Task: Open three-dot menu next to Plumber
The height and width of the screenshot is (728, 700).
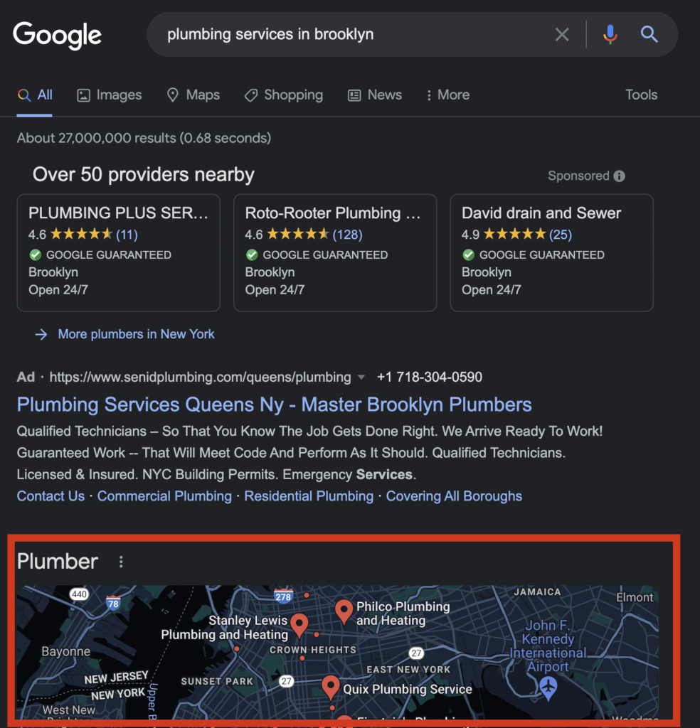Action: (121, 562)
